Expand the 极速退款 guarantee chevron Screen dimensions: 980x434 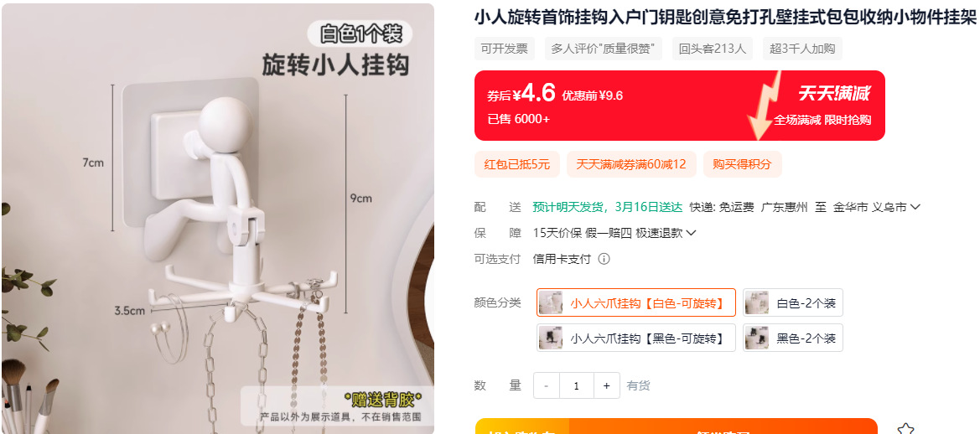tap(691, 233)
